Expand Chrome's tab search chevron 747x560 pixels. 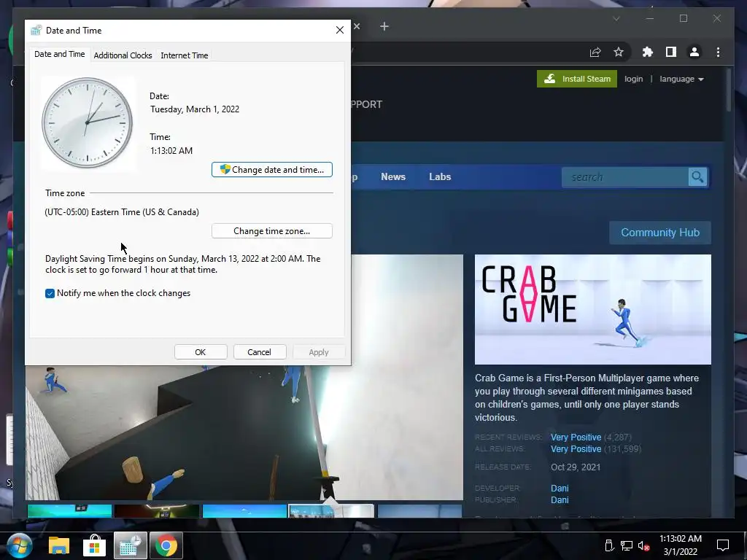tap(616, 18)
